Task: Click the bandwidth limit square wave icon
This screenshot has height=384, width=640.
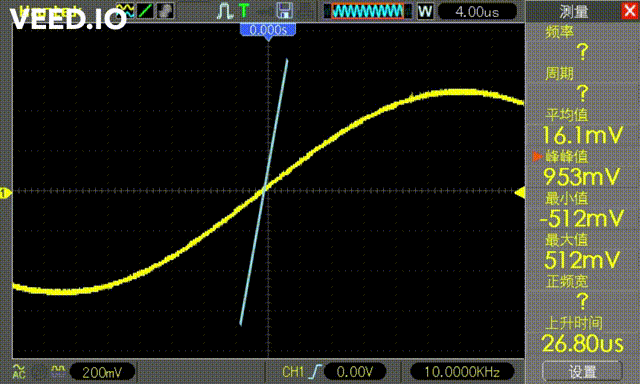Action: point(59,371)
